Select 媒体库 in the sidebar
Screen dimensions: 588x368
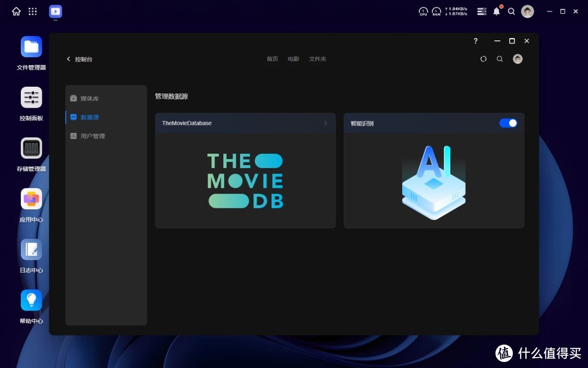pyautogui.click(x=89, y=99)
